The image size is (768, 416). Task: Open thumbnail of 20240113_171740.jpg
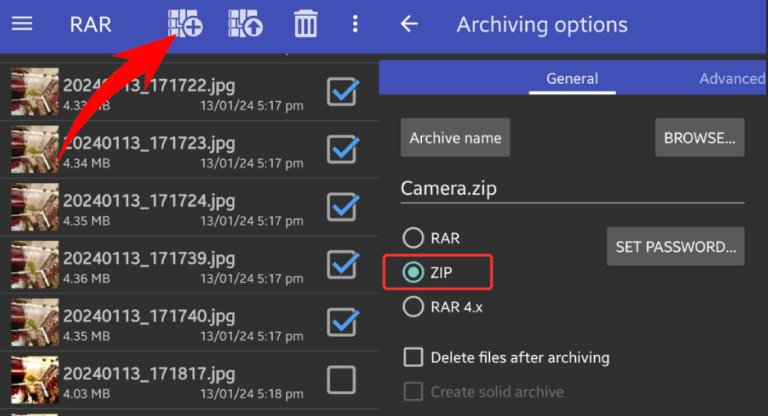pyautogui.click(x=35, y=322)
